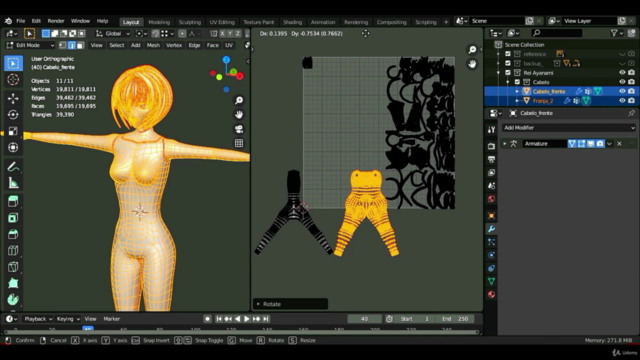Toggle the Rei Ayanami collection checkbox
Image resolution: width=640 pixels, height=360 pixels.
click(508, 73)
